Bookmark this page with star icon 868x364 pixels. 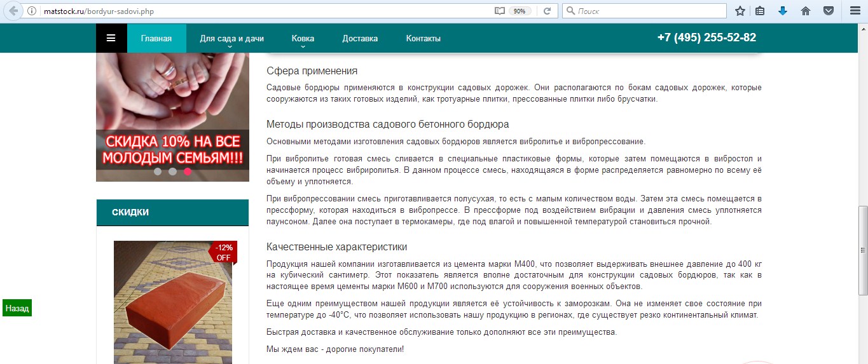(x=740, y=11)
